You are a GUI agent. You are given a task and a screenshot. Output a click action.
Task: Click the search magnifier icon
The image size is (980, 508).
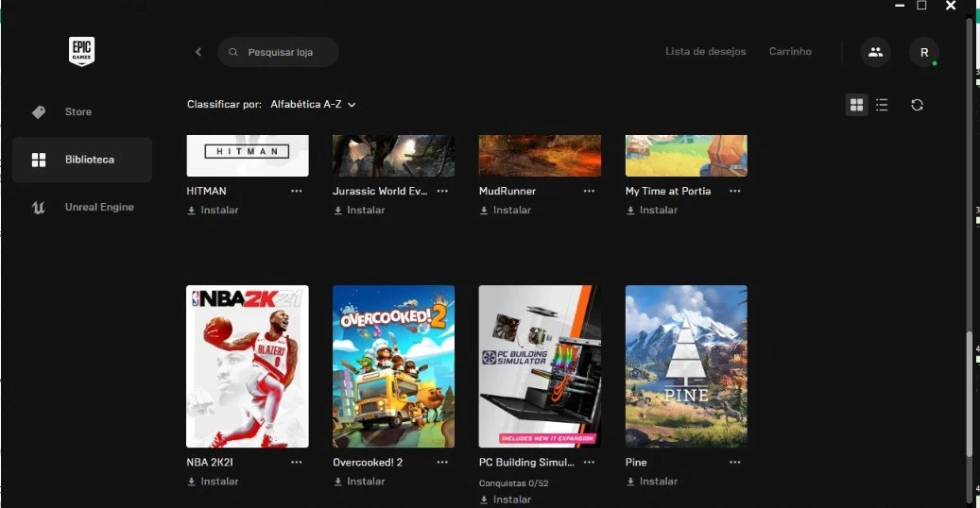(233, 52)
